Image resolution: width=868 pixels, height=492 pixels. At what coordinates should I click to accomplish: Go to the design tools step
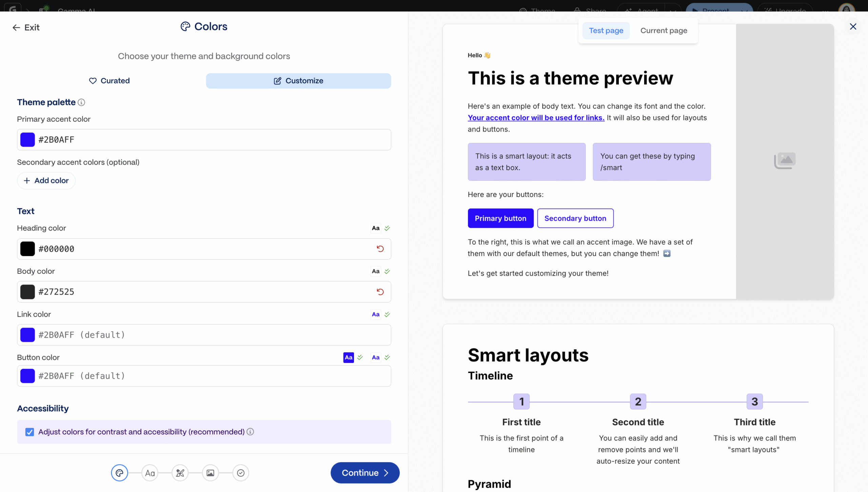click(180, 473)
